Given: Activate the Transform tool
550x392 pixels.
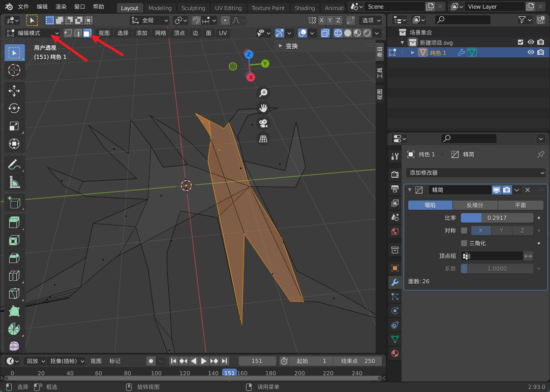Looking at the screenshot, I should [x=14, y=144].
